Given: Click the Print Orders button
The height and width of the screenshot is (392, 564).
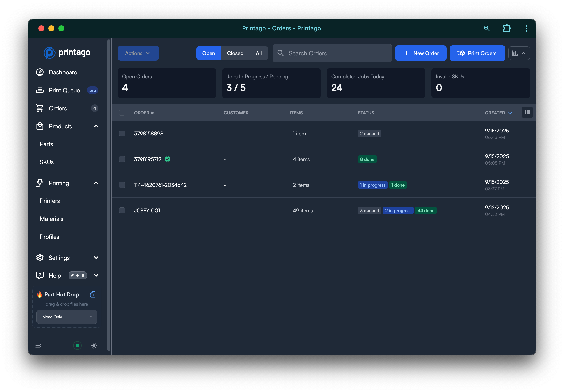Looking at the screenshot, I should click(477, 53).
